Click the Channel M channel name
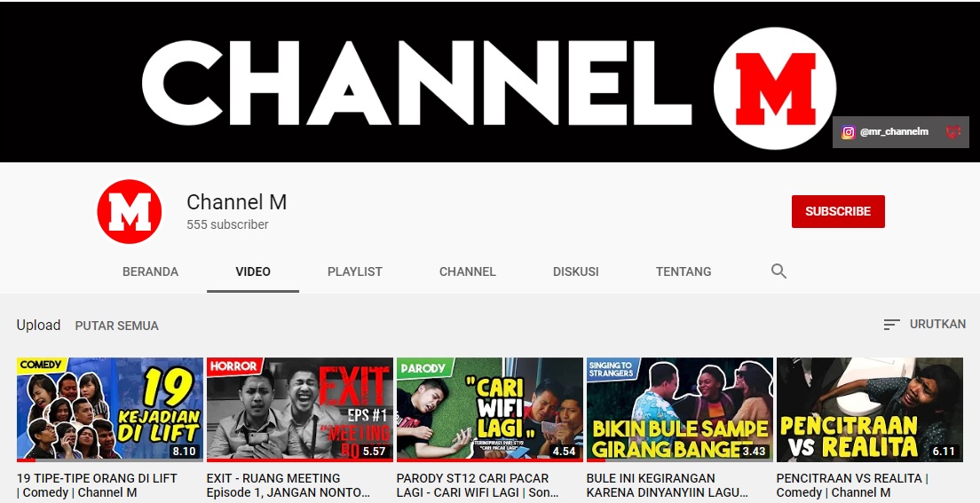The image size is (980, 503). tap(237, 202)
